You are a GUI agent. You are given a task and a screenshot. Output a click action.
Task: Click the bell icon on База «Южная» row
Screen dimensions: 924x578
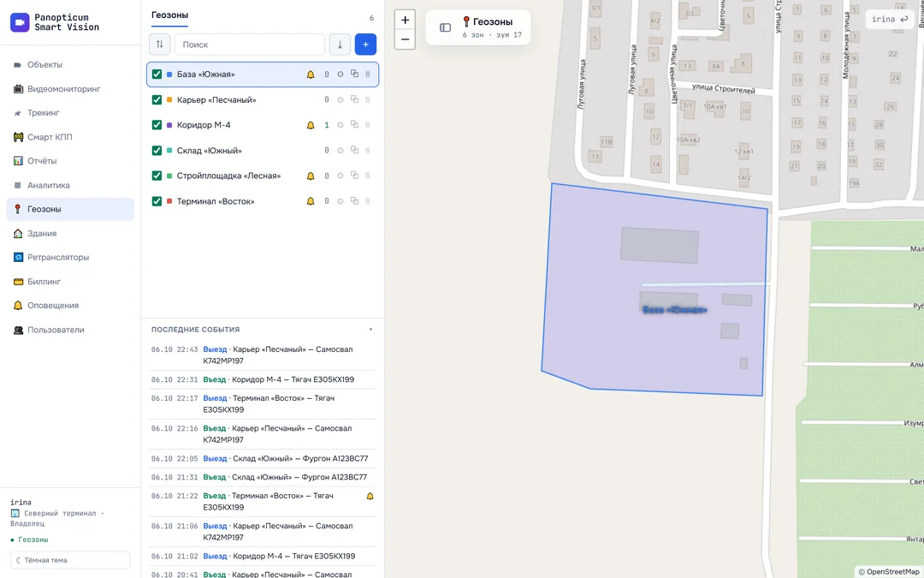311,74
